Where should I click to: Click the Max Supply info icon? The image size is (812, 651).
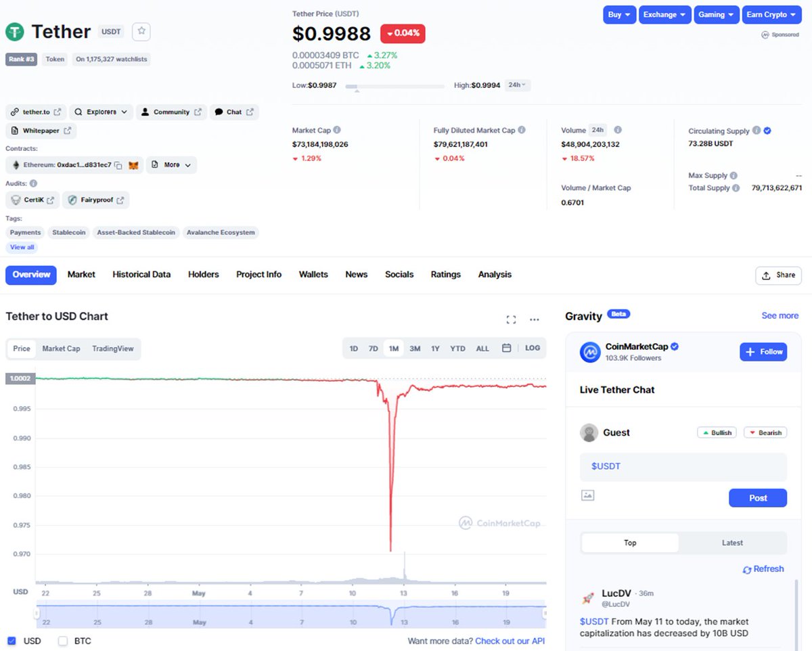pyautogui.click(x=734, y=175)
